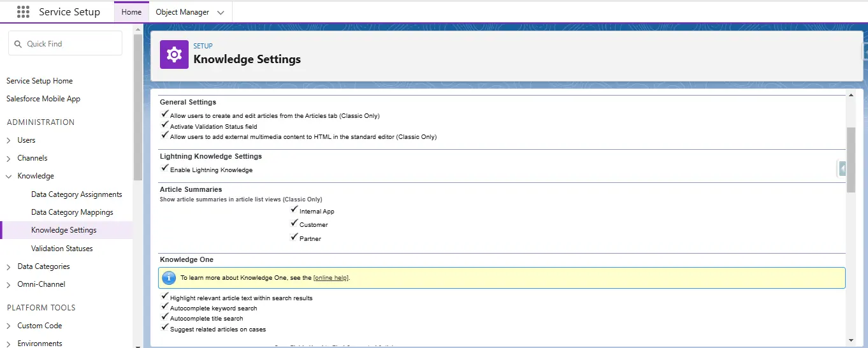Screen dimensions: 868x348
Task: Select Knowledge Settings in sidebar
Action: click(x=64, y=230)
